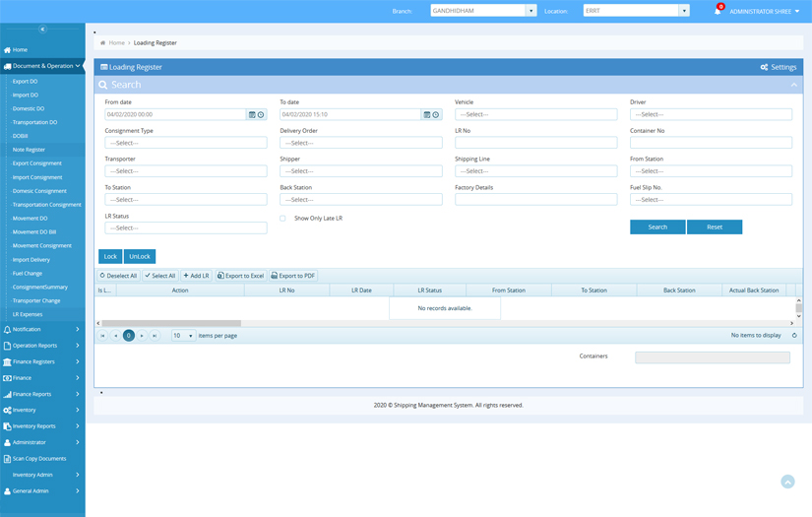Open the Driver select dropdown
This screenshot has height=517, width=812.
click(711, 114)
